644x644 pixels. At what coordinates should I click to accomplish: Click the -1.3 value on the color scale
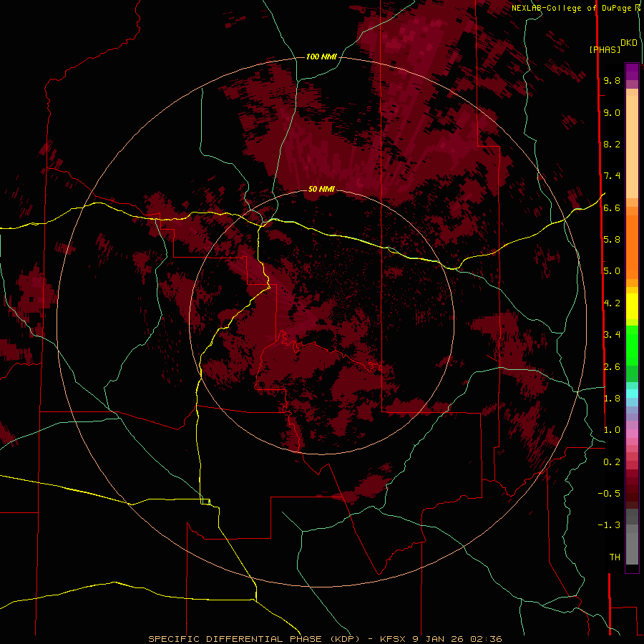[609, 525]
